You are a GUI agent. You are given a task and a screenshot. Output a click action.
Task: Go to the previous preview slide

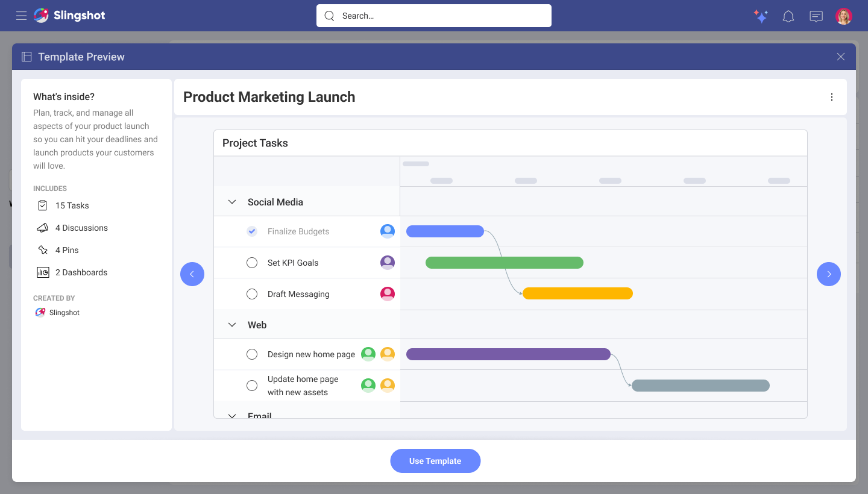click(x=192, y=274)
